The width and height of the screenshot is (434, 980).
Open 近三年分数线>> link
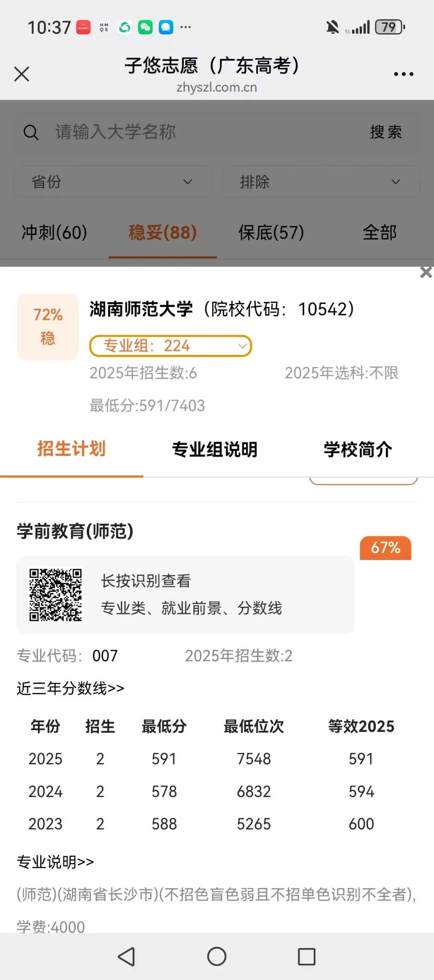coord(70,688)
